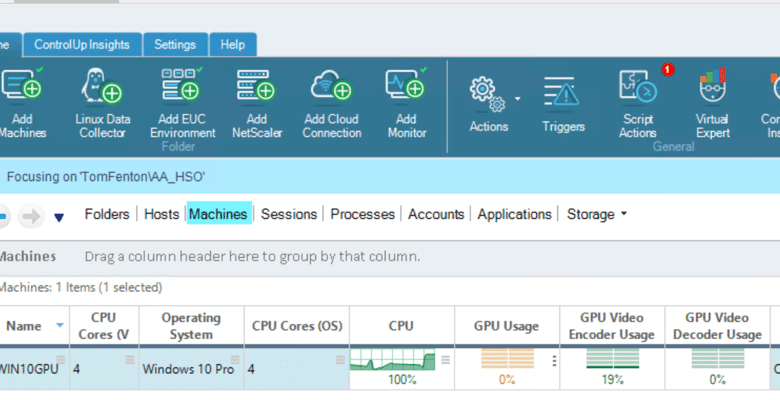
Task: Switch to the Applications view
Action: pos(514,214)
